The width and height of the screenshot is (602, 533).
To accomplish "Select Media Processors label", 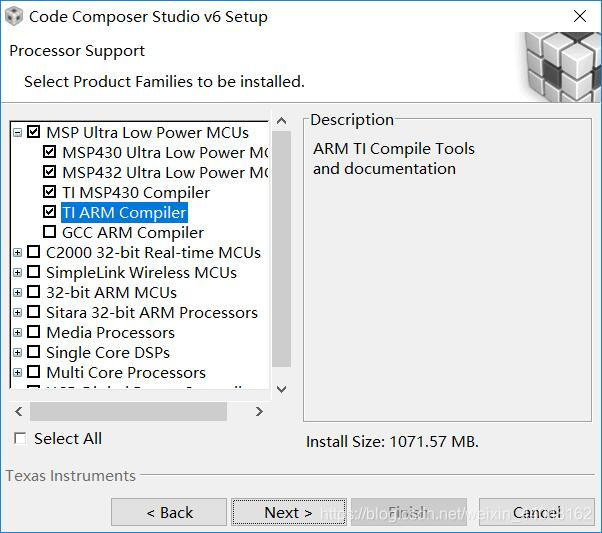I will pyautogui.click(x=110, y=332).
